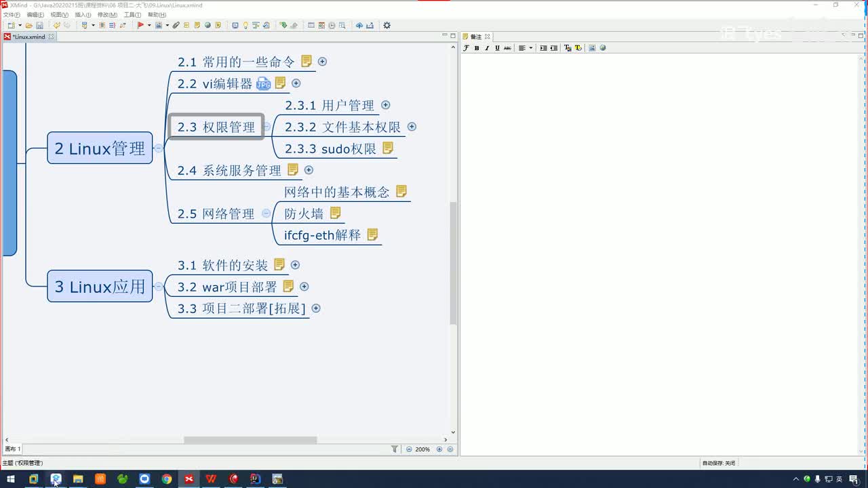Open the new-map dropdown arrow in toolbar

point(20,26)
